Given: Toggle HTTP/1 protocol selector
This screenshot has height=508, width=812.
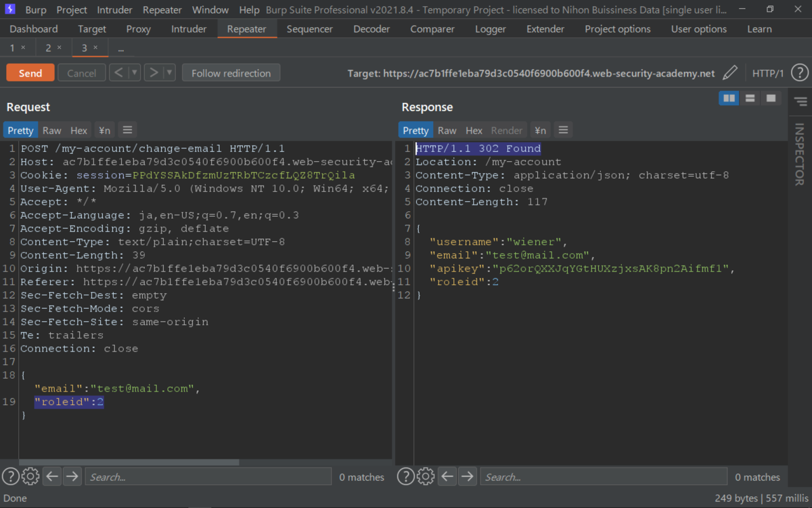Looking at the screenshot, I should coord(768,73).
